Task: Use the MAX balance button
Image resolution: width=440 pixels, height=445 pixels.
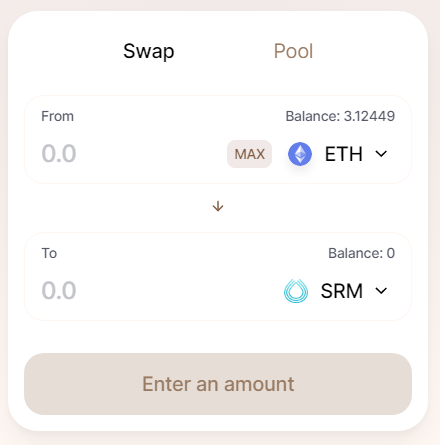Action: 249,154
